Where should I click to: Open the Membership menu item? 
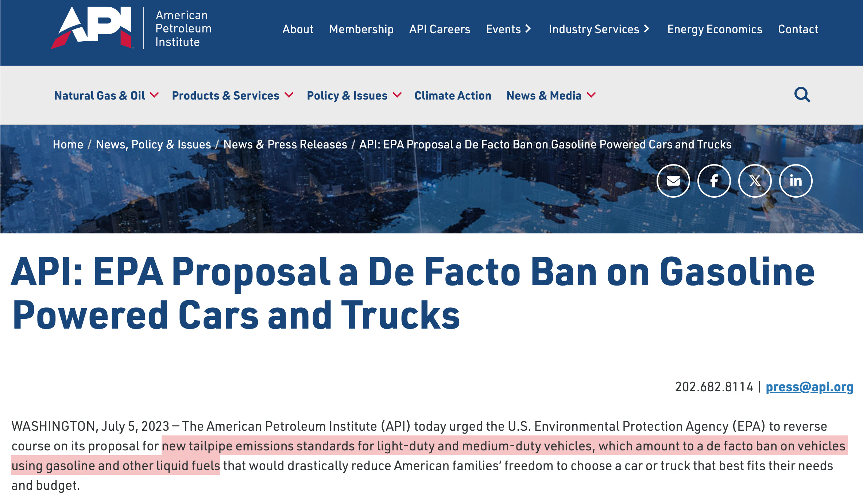[361, 29]
